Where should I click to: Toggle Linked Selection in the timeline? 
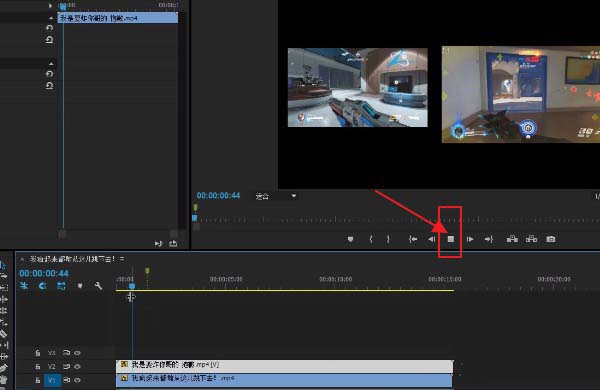pos(61,286)
